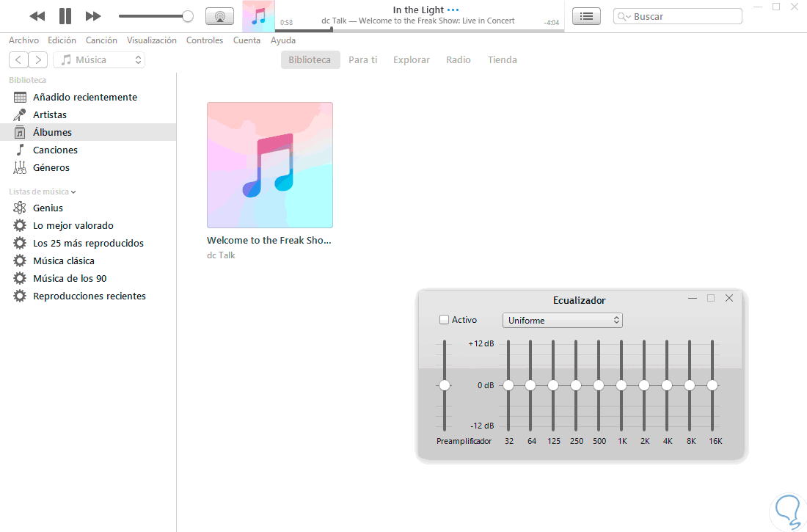Click the Genius atom icon

(x=20, y=208)
